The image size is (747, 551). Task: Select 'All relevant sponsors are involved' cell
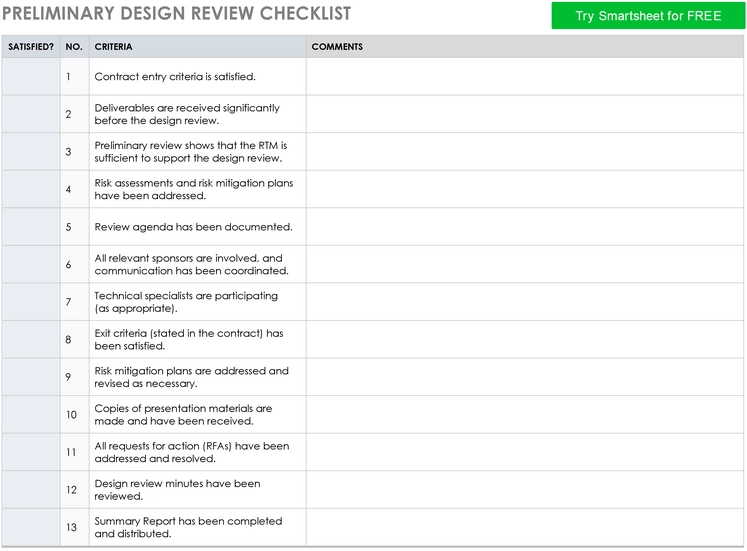pyautogui.click(x=197, y=265)
